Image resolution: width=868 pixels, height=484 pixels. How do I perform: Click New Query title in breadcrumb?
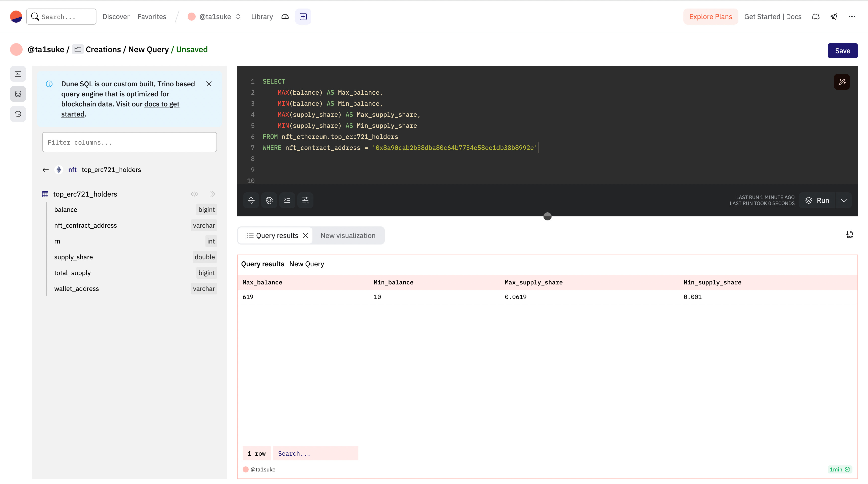point(149,49)
